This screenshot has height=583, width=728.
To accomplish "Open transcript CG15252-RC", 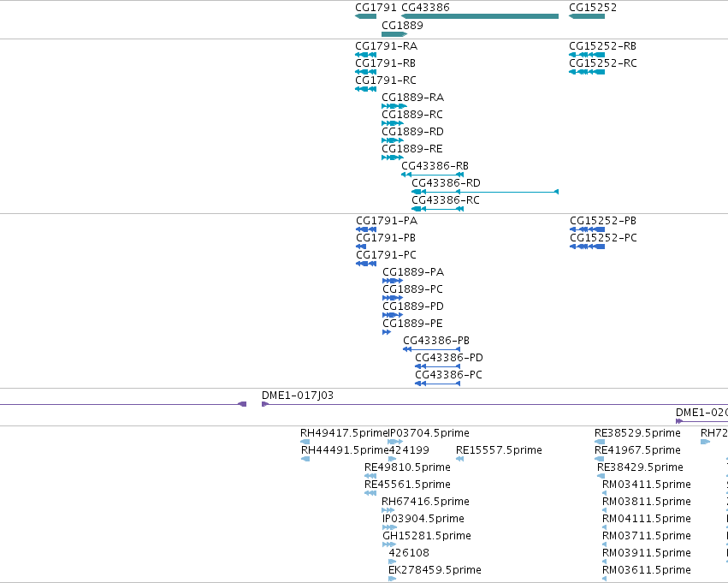I will click(x=603, y=63).
